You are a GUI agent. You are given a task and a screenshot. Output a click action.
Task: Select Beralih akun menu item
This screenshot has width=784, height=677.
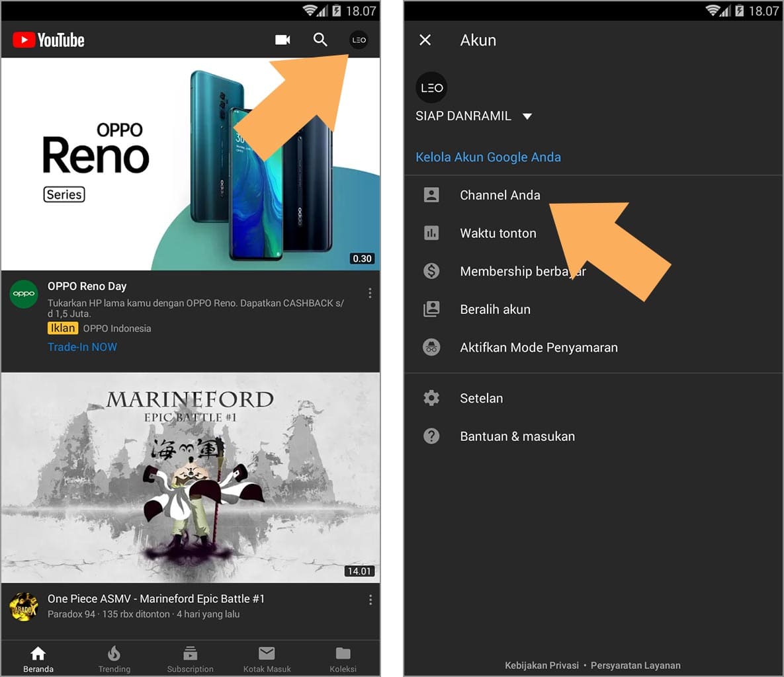pos(593,309)
